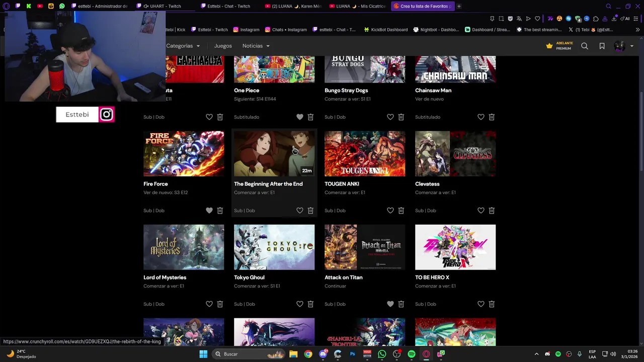Remove Tokyo Ghoul with trash icon
The height and width of the screenshot is (362, 644).
coord(310,304)
